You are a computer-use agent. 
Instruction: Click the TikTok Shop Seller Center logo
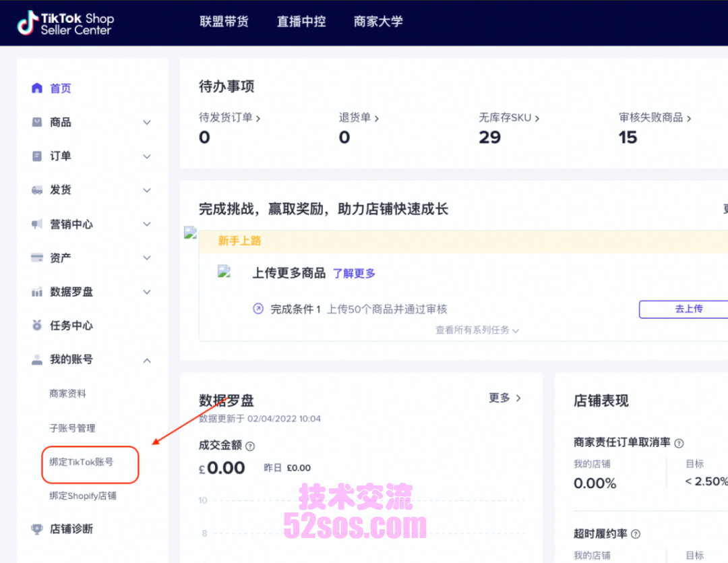65,23
